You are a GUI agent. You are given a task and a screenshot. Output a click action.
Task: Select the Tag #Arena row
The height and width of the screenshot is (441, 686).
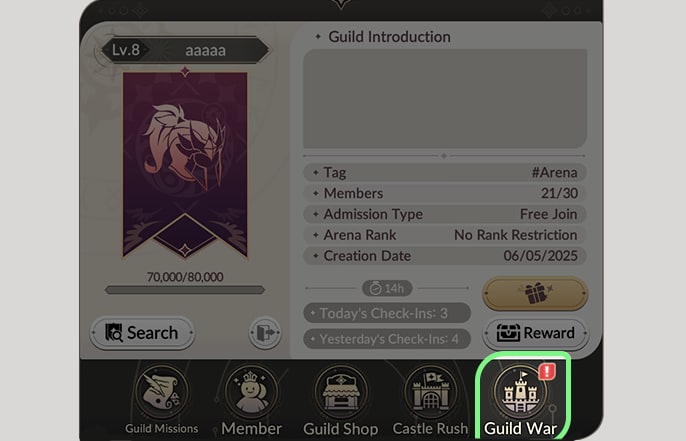pos(445,172)
